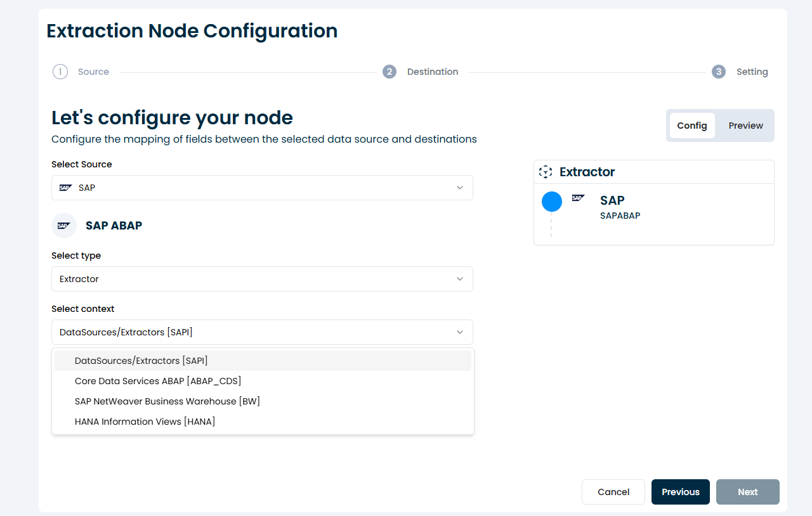The image size is (812, 516).
Task: Select Core Data Services ABAP [ABAP_CDS]
Action: [158, 381]
